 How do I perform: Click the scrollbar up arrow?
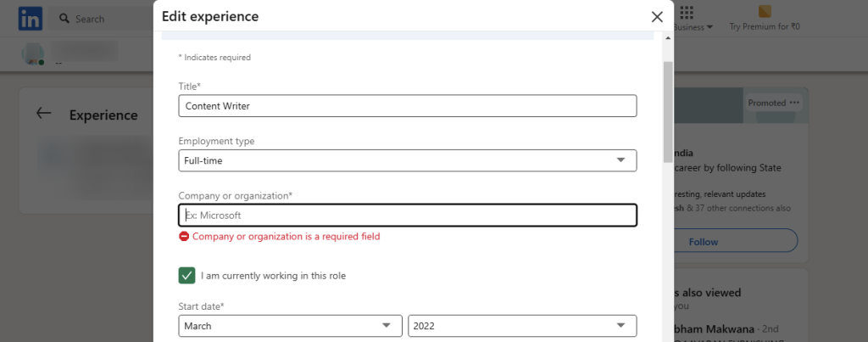tap(668, 38)
